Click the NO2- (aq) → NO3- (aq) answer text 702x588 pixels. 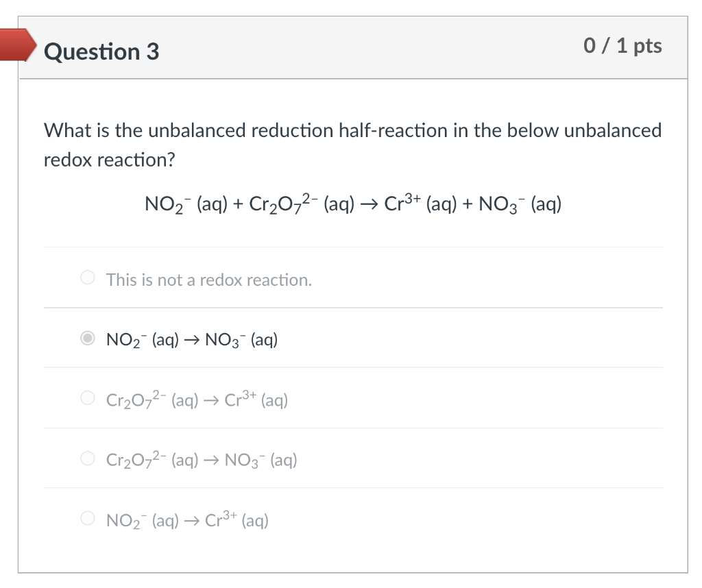[192, 339]
